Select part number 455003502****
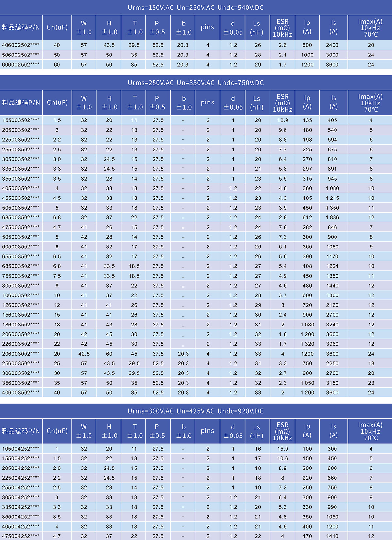Screen dimensions: 392x540 [x=21, y=198]
